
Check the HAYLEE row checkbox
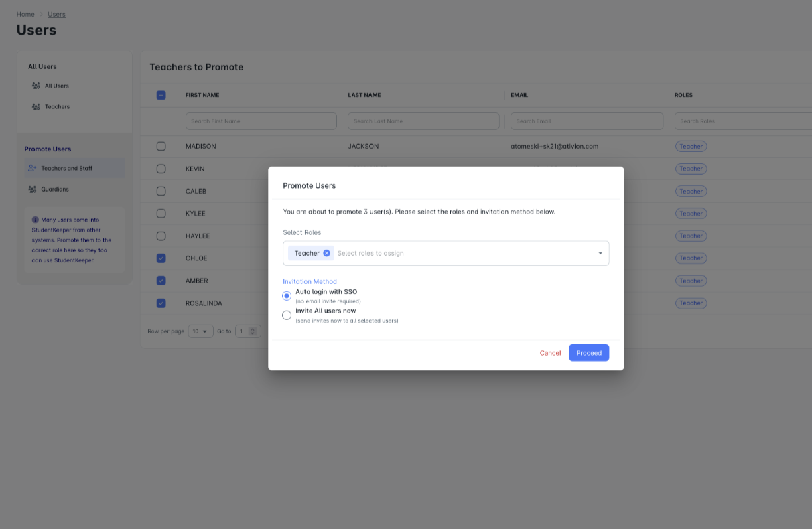[x=161, y=236]
